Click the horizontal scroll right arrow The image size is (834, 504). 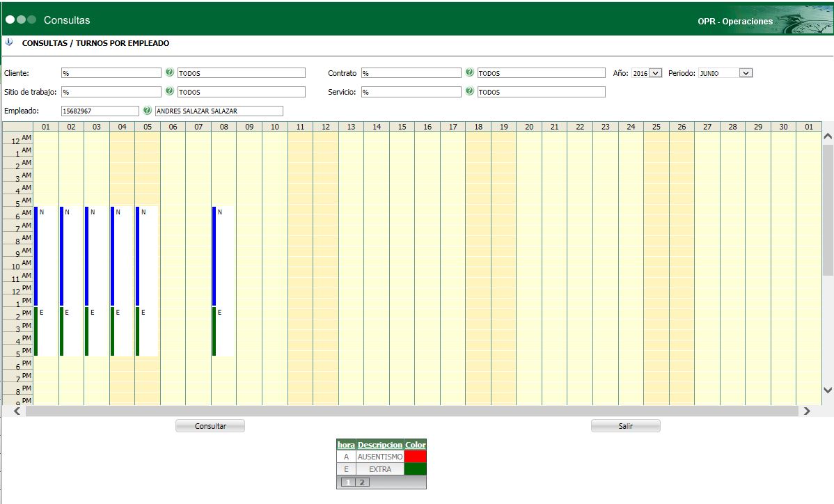coord(807,411)
